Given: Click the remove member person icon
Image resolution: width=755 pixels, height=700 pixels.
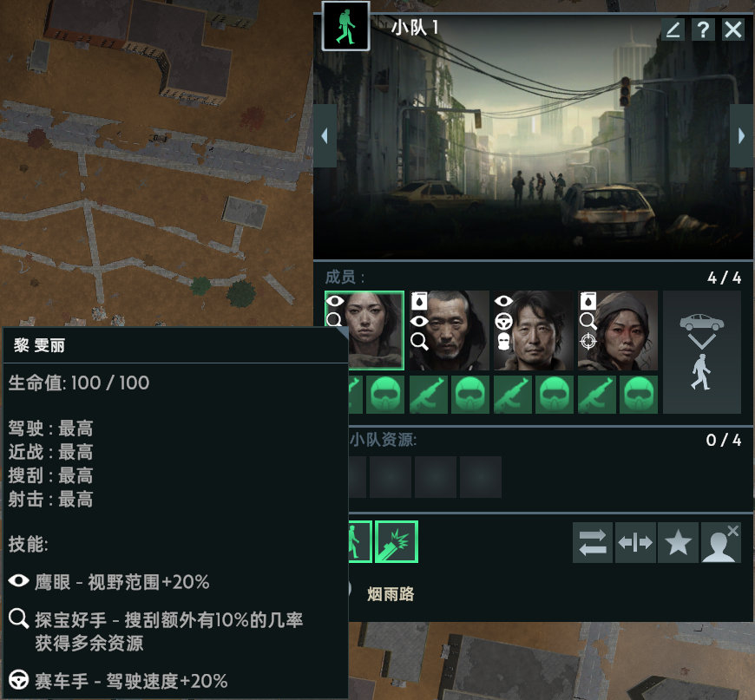Looking at the screenshot, I should 721,543.
